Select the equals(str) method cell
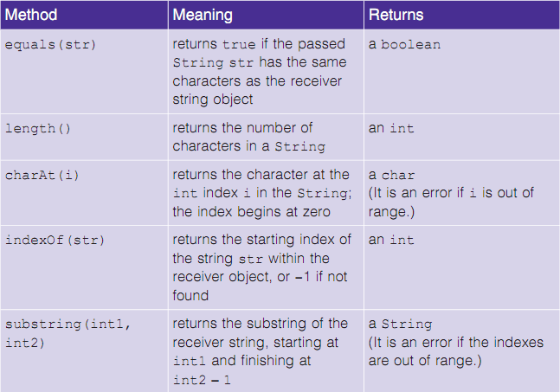The height and width of the screenshot is (392, 560). point(51,44)
